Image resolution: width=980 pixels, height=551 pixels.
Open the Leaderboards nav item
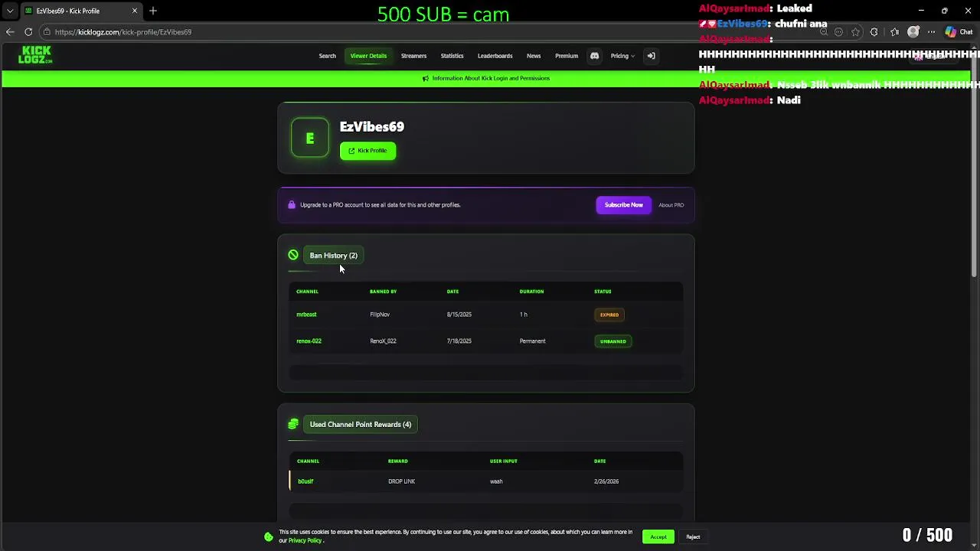tap(495, 56)
